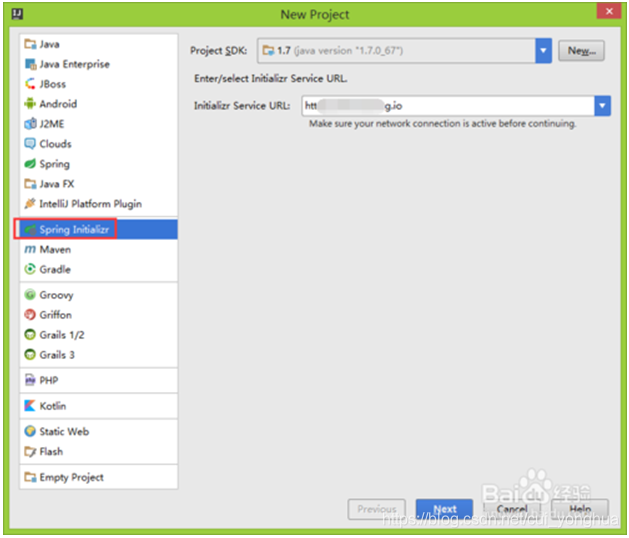
Task: Select the PHP label
Action: tap(49, 380)
